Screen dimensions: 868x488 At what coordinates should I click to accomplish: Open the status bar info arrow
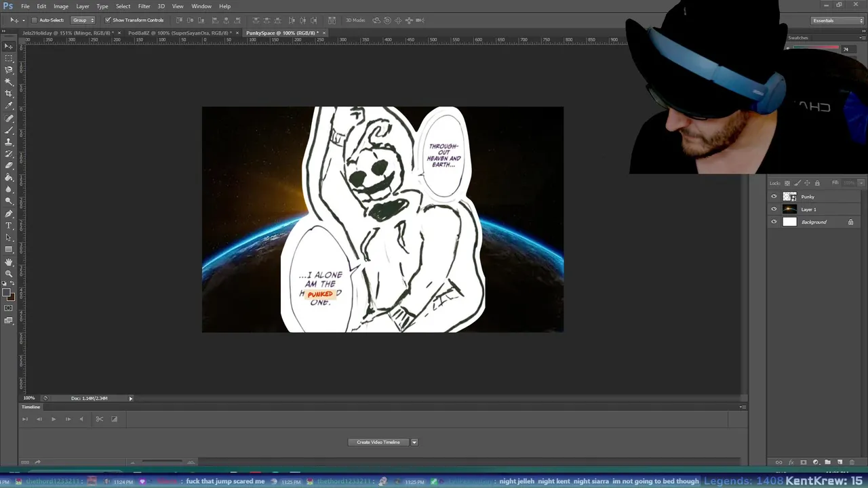point(131,399)
